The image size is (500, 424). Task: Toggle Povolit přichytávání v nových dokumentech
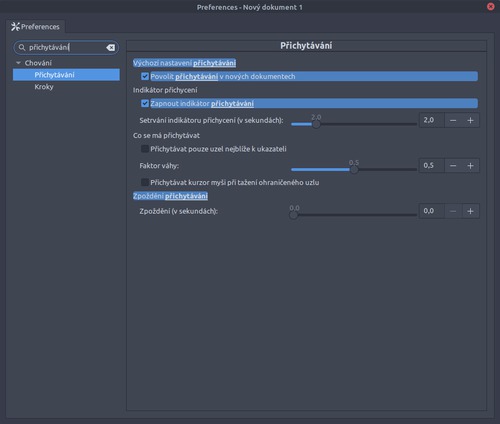click(145, 76)
